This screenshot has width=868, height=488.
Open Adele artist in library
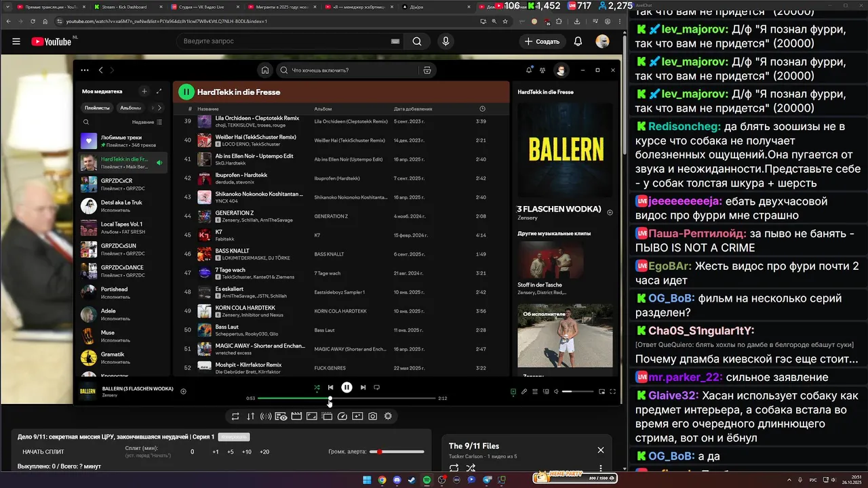123,314
